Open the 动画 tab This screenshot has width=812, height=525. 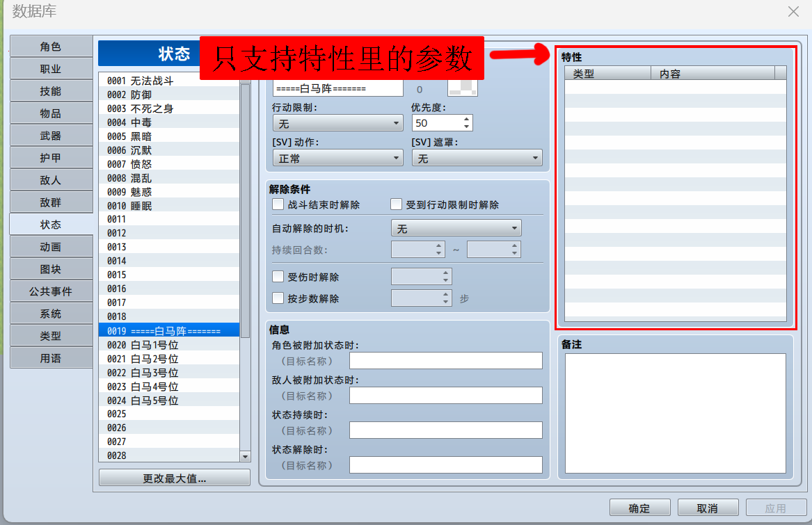51,247
